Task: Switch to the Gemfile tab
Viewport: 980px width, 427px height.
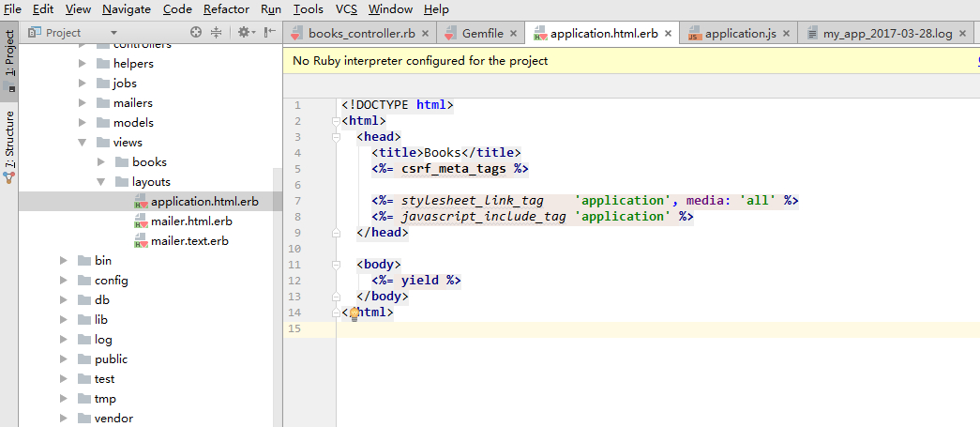Action: point(483,34)
